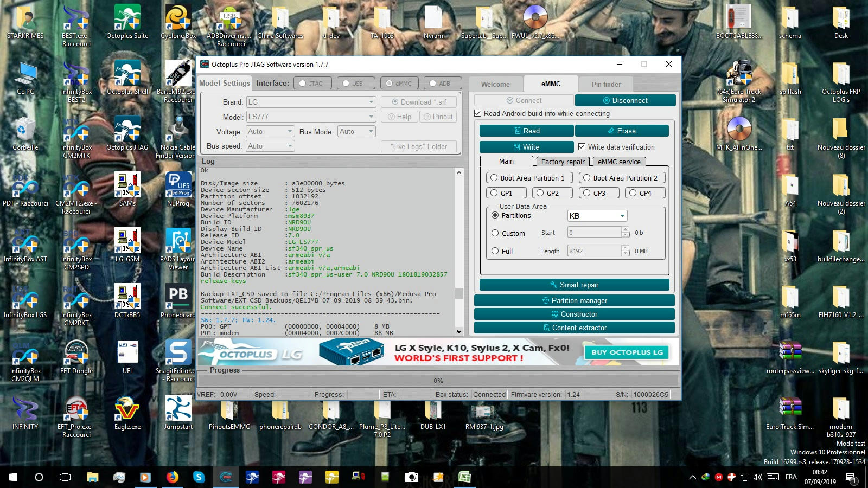This screenshot has width=868, height=488.
Task: Open Ce PC desktop icon
Action: (x=25, y=78)
